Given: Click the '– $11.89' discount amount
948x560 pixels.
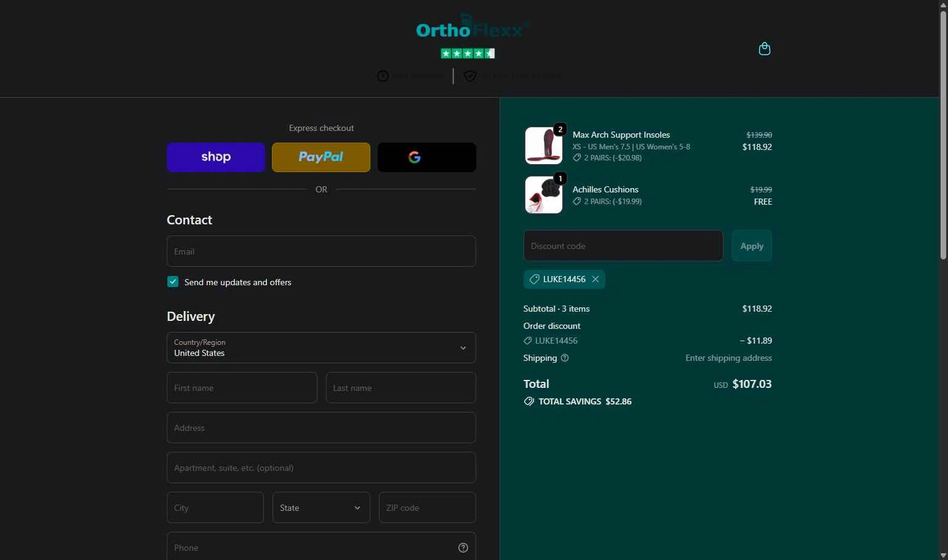Looking at the screenshot, I should pyautogui.click(x=755, y=341).
